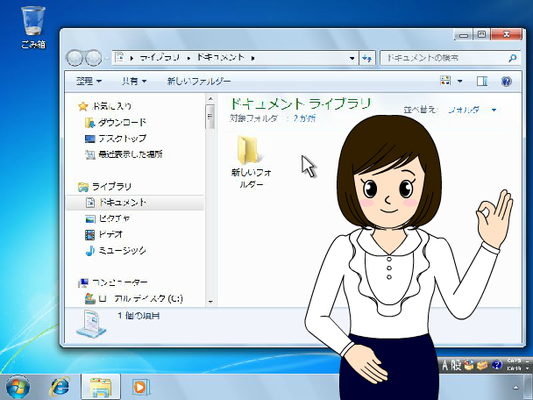The width and height of the screenshot is (533, 400).
Task: Click the IME input mode A indicator
Action: point(446,365)
